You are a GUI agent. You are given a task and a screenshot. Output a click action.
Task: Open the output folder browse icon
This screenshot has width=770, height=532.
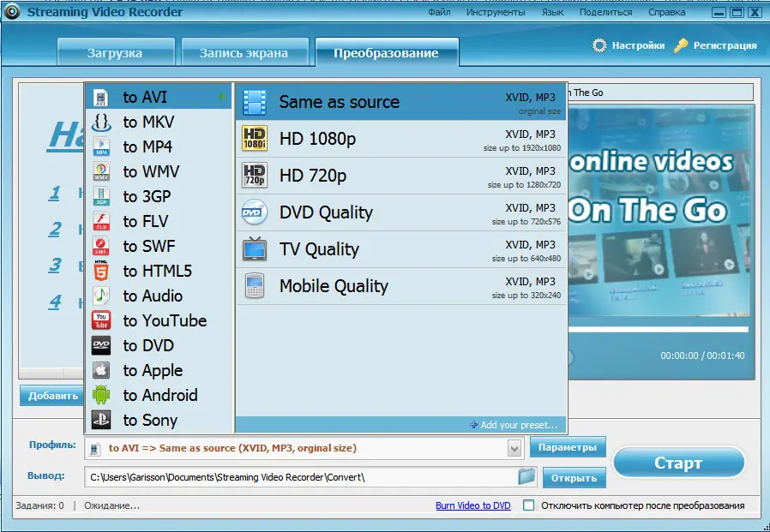coord(526,477)
